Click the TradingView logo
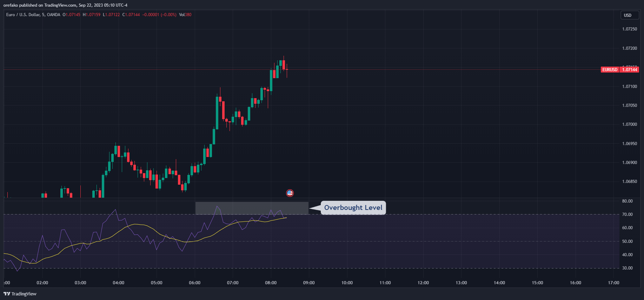Viewport: 644px width, 300px height. pos(20,294)
